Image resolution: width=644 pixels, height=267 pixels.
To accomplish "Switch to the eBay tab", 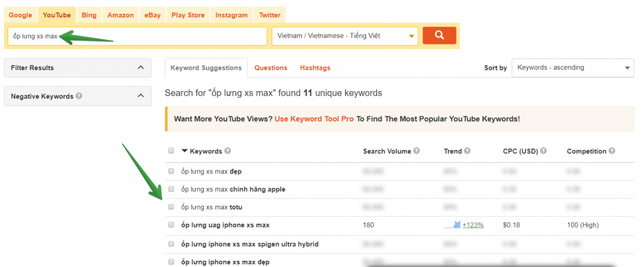I will tap(152, 15).
